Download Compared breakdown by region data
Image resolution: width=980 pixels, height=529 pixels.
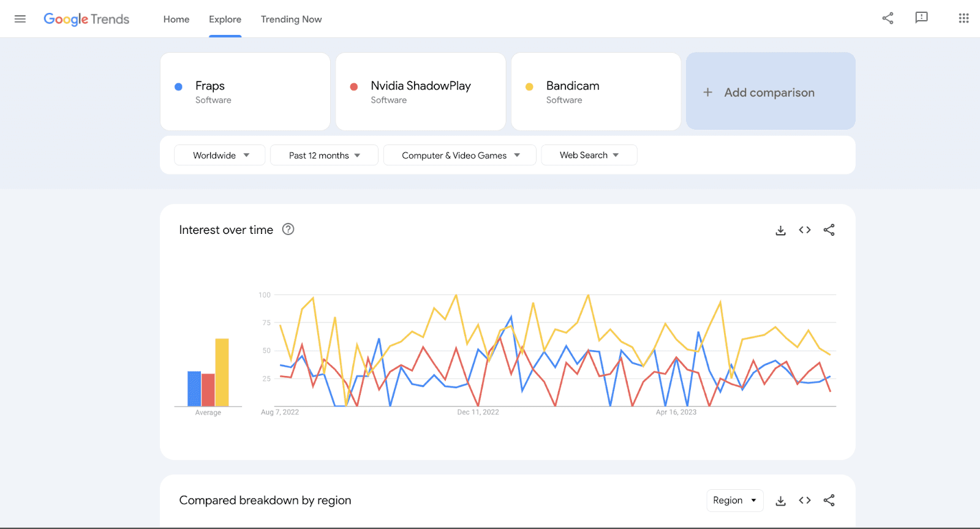point(780,501)
